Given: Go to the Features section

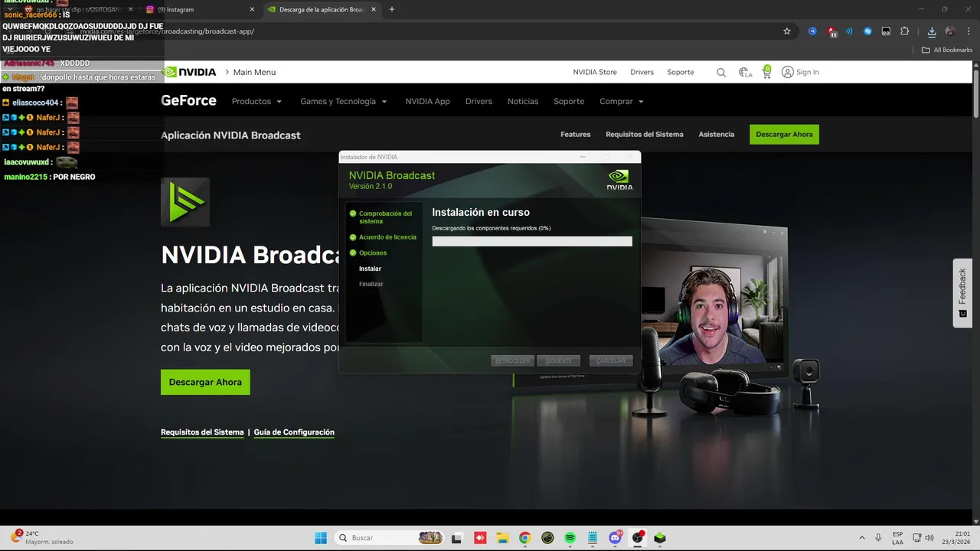Looking at the screenshot, I should (x=575, y=135).
